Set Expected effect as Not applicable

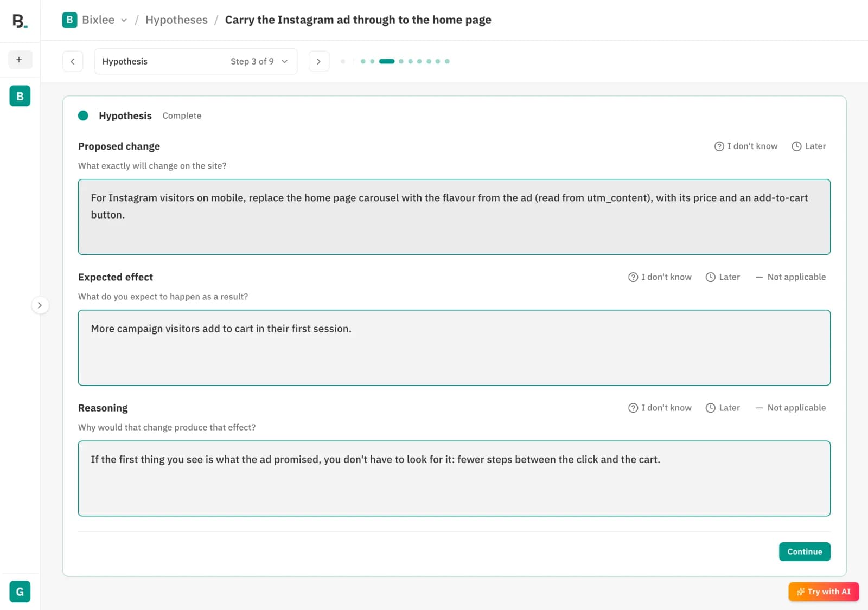(x=790, y=277)
